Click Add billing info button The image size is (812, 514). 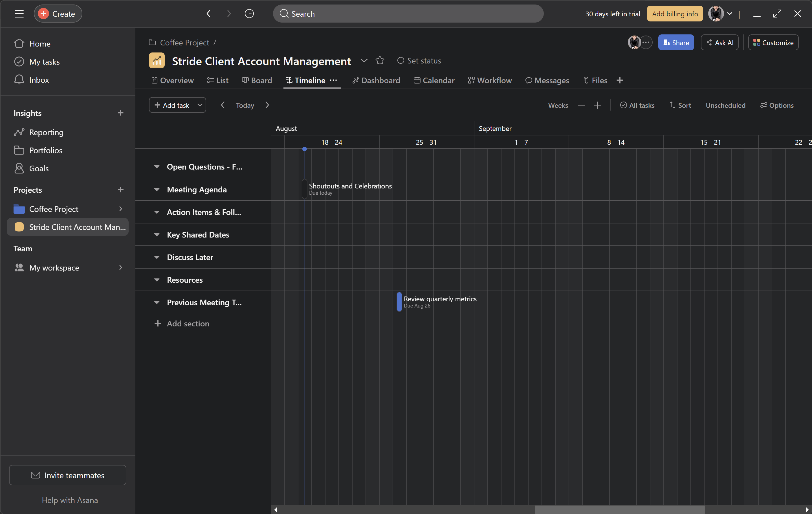click(675, 14)
